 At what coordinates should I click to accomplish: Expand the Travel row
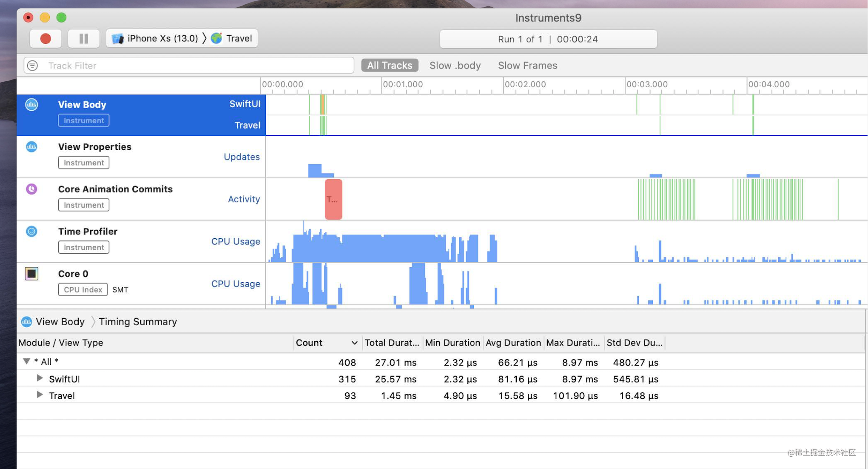[40, 395]
